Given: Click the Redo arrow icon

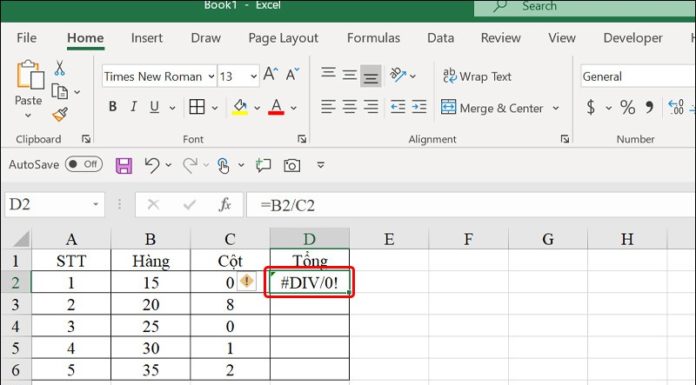Looking at the screenshot, I should pos(190,165).
